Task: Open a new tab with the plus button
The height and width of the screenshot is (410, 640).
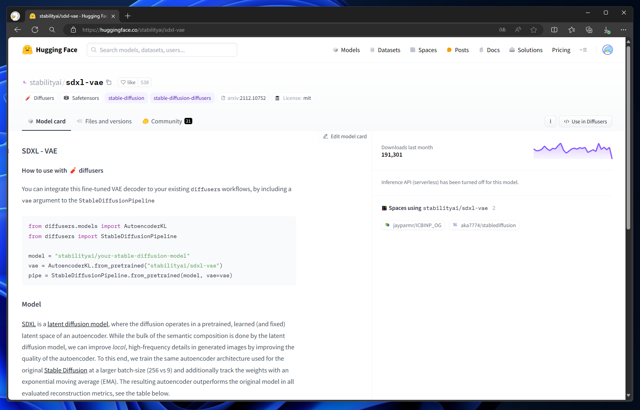Action: (x=127, y=16)
